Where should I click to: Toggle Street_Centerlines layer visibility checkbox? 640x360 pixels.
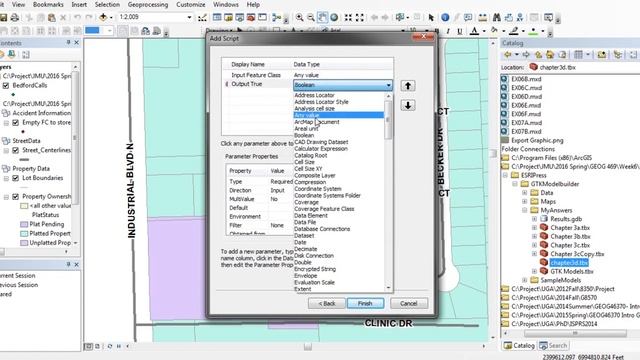pos(16,151)
